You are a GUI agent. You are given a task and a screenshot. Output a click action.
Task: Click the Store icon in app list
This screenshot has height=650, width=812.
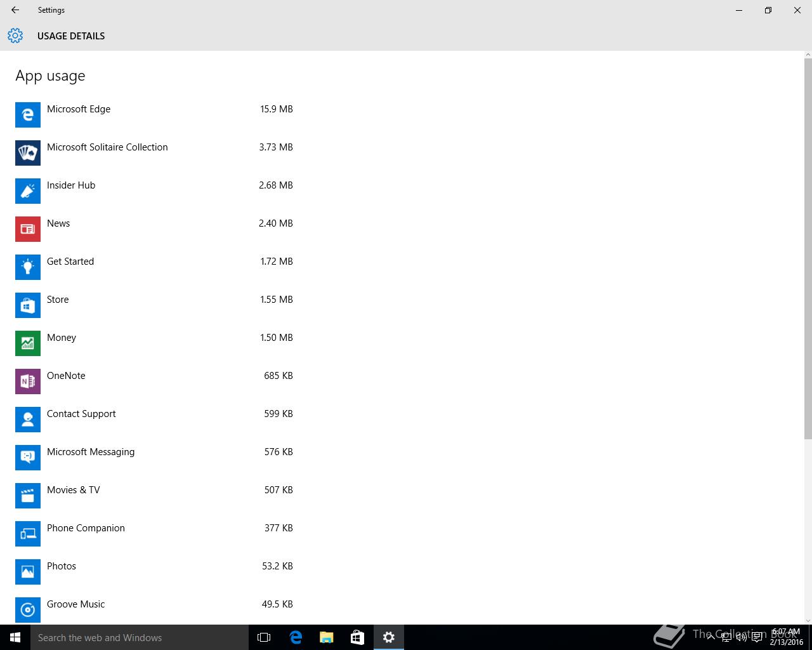point(28,305)
